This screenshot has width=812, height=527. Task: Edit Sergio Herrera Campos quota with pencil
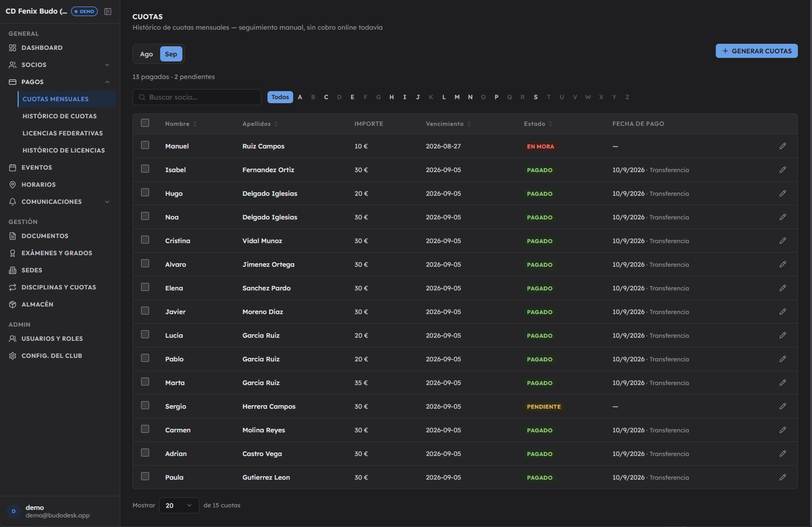click(783, 406)
